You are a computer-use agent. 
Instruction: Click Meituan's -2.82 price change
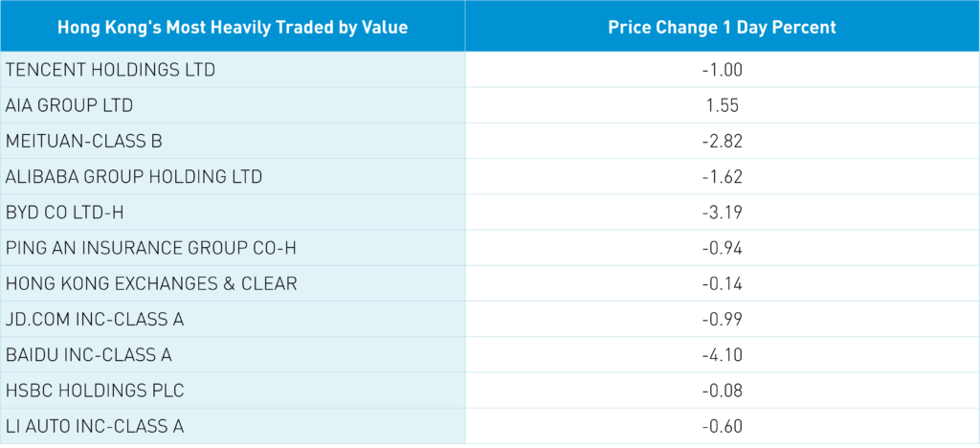click(x=722, y=142)
